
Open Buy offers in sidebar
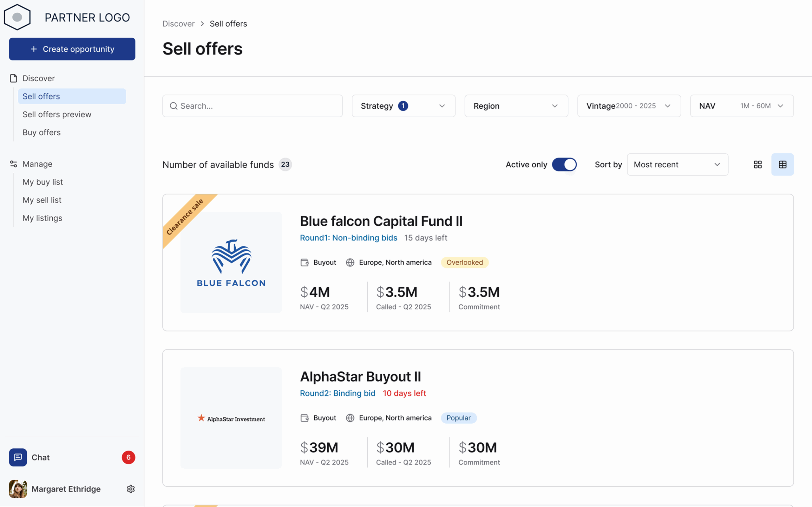pos(42,132)
